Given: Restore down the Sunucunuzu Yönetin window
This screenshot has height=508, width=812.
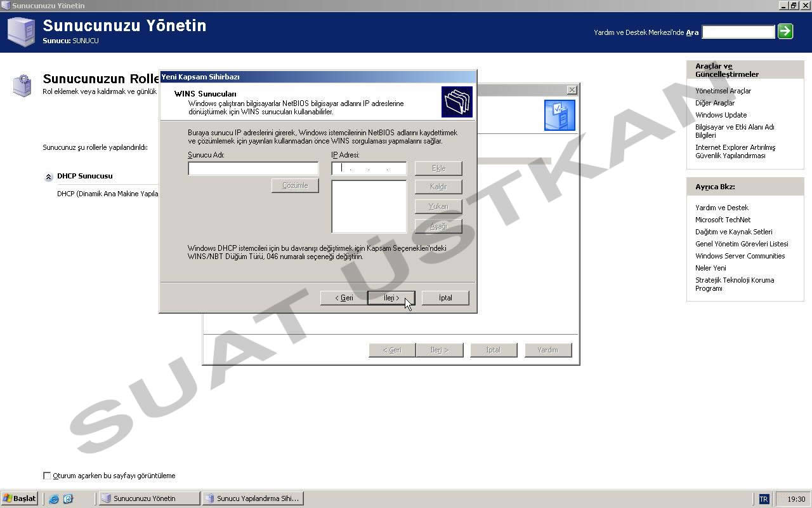Looking at the screenshot, I should click(794, 6).
